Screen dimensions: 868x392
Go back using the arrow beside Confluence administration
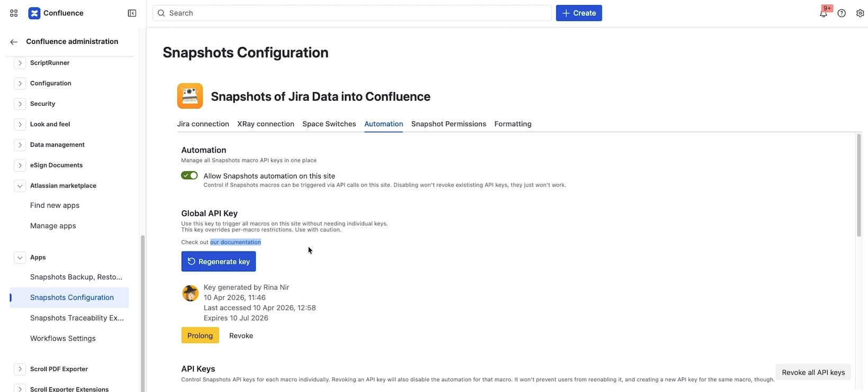coord(14,42)
